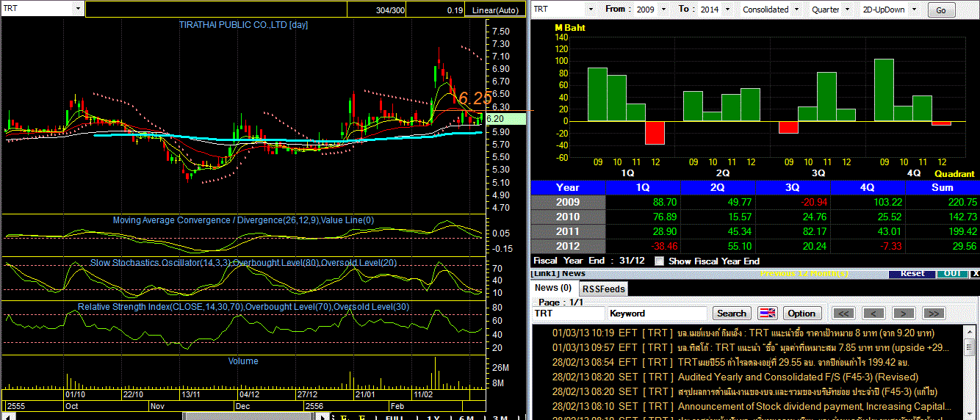Viewport: 980px width, 420px height.
Task: Click the MACD indicator title label
Action: pos(243,220)
